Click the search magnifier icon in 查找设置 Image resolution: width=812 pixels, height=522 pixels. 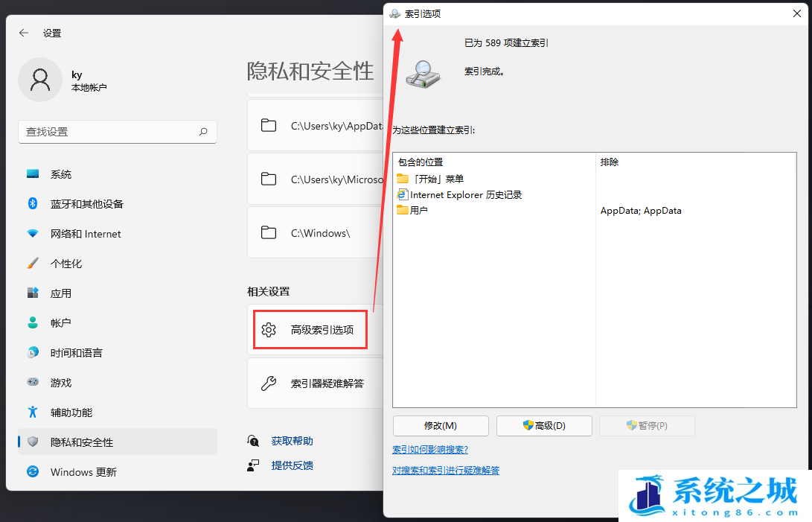(203, 132)
